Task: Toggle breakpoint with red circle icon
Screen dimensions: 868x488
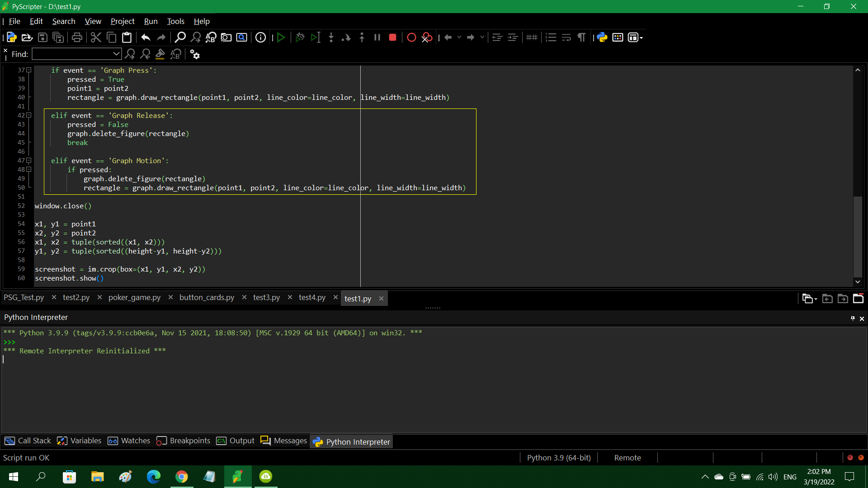Action: pyautogui.click(x=411, y=38)
